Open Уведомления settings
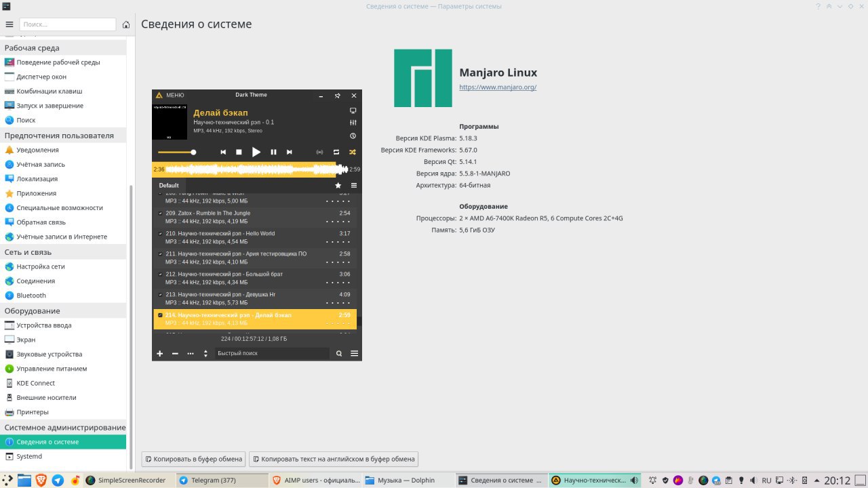The height and width of the screenshot is (488, 868). tap(64, 150)
